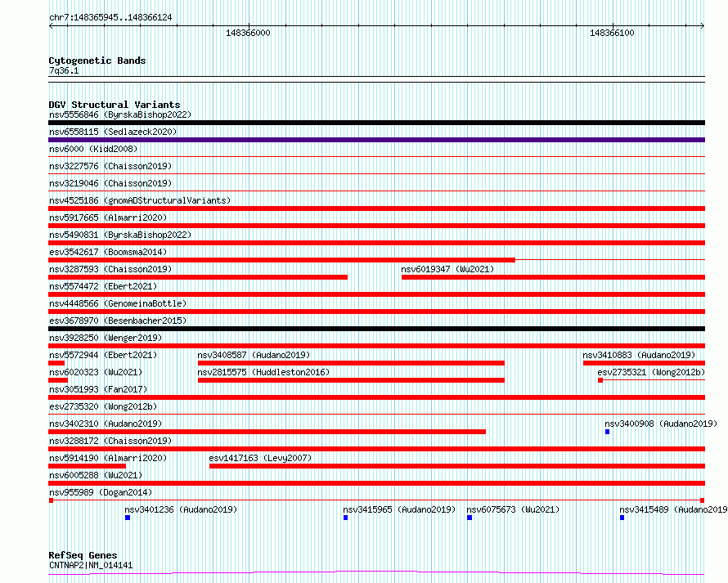This screenshot has height=583, width=728.
Task: Click the nsv6075673 (Wu2021) blue marker
Action: pyautogui.click(x=470, y=518)
